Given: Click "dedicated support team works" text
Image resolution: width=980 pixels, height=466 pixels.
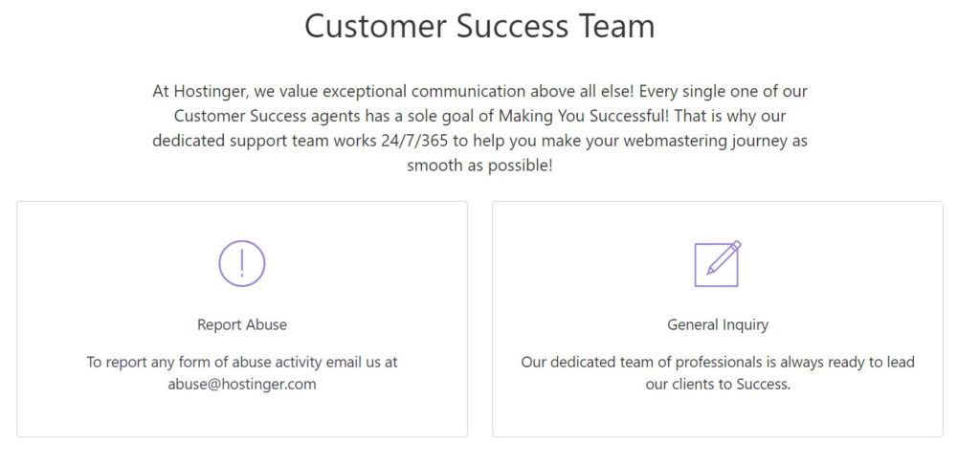Looking at the screenshot, I should point(264,141).
